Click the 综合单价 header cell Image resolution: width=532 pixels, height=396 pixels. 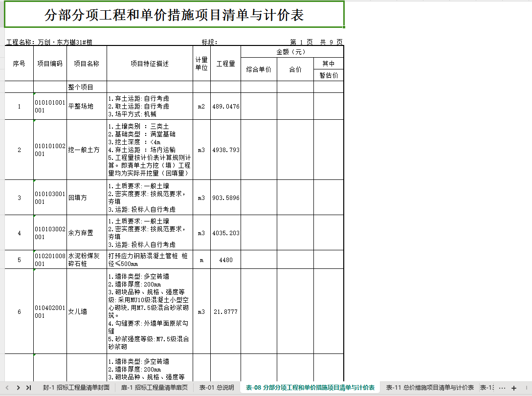coord(259,69)
